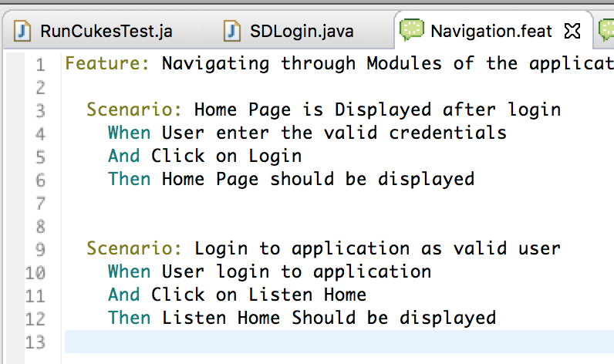Click 'And Click on Listen Home' step
This screenshot has width=614, height=364.
coord(237,295)
